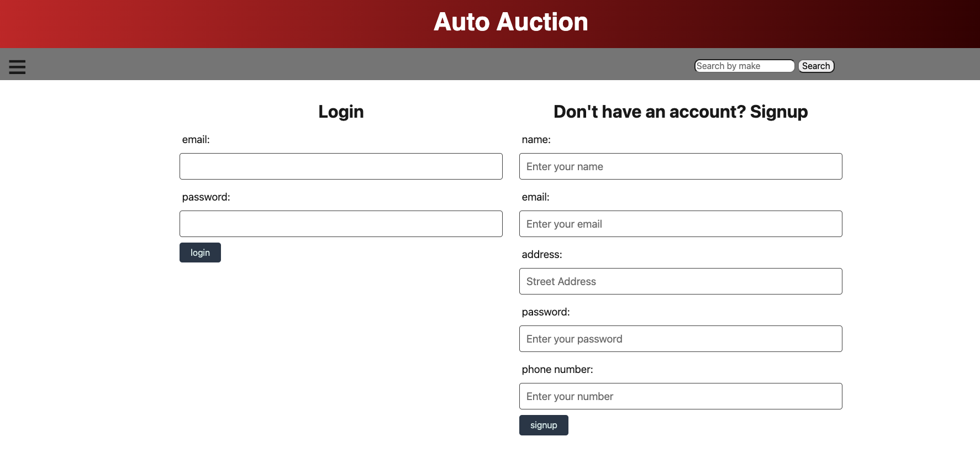Click the search by make field
This screenshot has height=452, width=980.
(744, 66)
